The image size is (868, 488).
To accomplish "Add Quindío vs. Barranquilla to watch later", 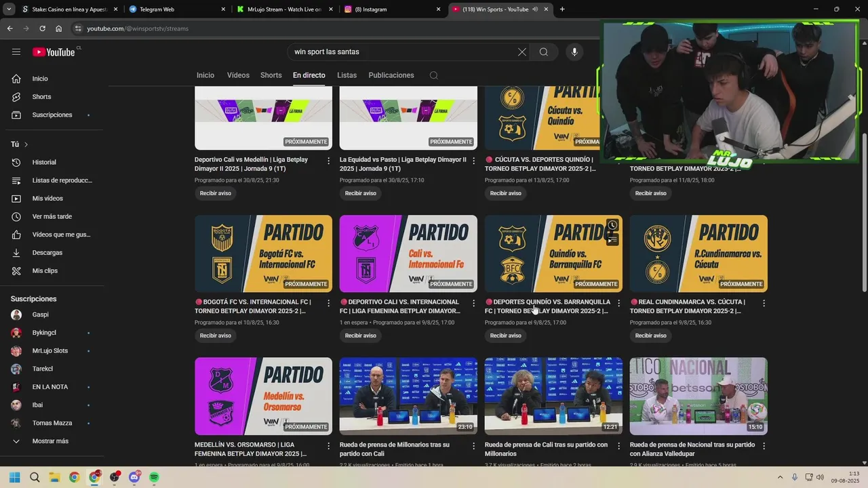I will (612, 225).
